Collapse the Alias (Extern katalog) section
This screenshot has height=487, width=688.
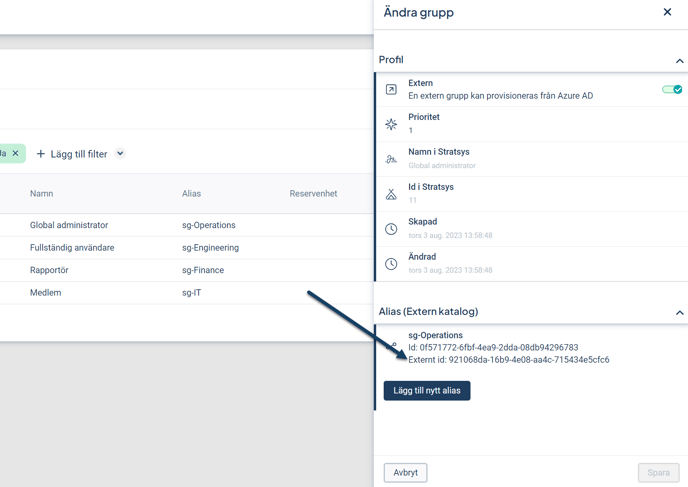click(x=679, y=313)
